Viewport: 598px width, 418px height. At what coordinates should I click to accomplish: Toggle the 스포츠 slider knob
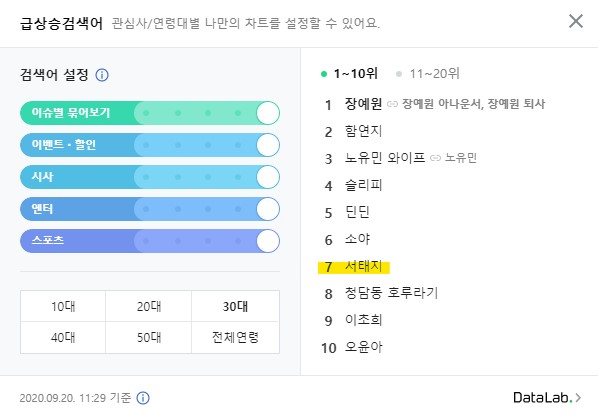click(x=268, y=241)
